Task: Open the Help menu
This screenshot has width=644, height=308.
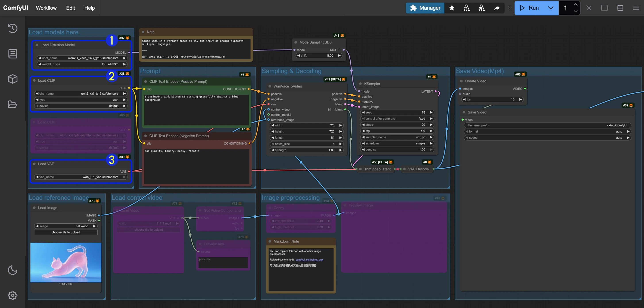Action: pyautogui.click(x=89, y=8)
